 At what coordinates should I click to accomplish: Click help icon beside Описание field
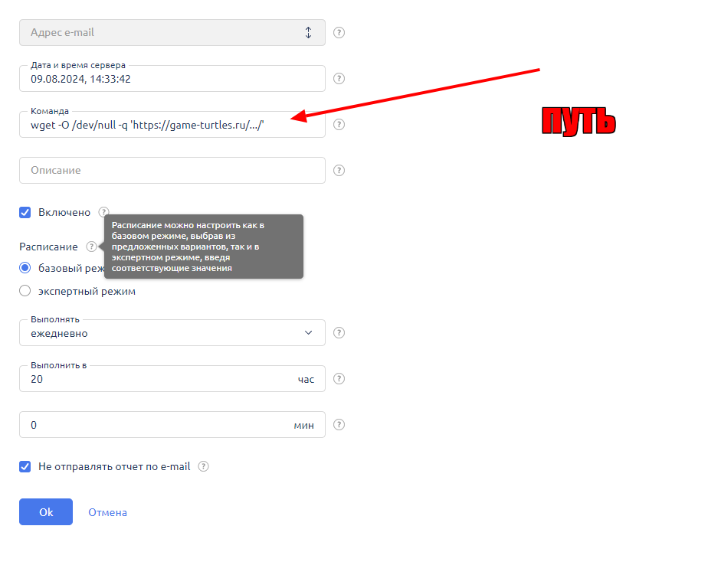(x=339, y=171)
